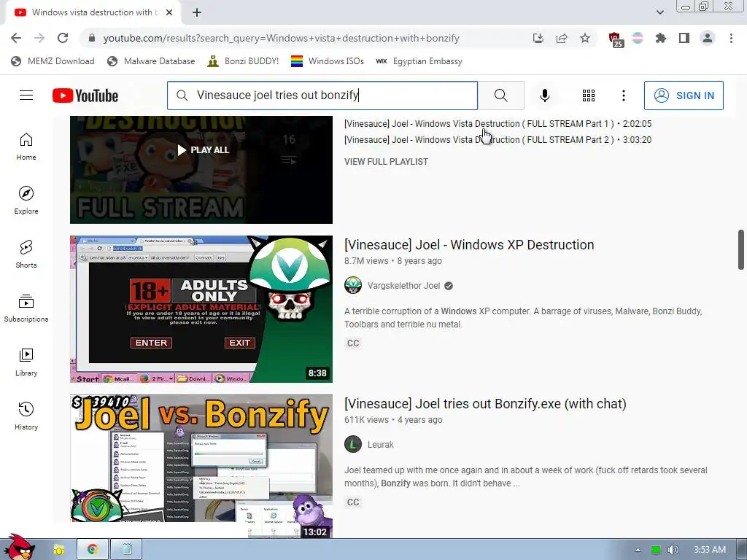
Task: Open YouTube hamburger guide menu
Action: click(x=26, y=96)
